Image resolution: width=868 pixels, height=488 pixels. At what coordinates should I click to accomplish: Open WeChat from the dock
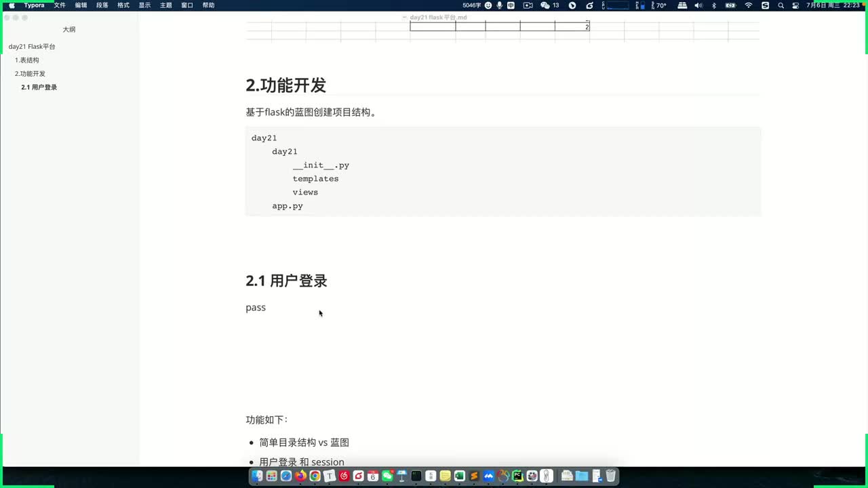[x=387, y=476]
